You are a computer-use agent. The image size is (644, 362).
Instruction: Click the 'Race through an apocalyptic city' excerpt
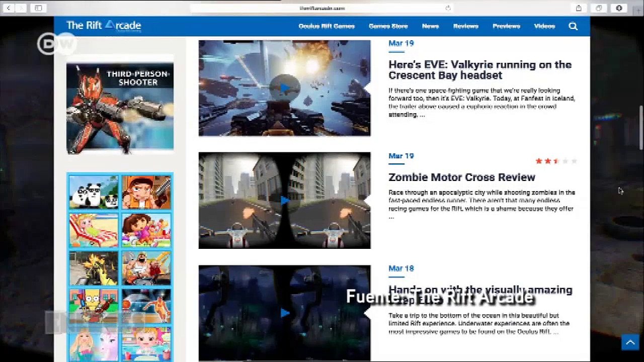(481, 204)
